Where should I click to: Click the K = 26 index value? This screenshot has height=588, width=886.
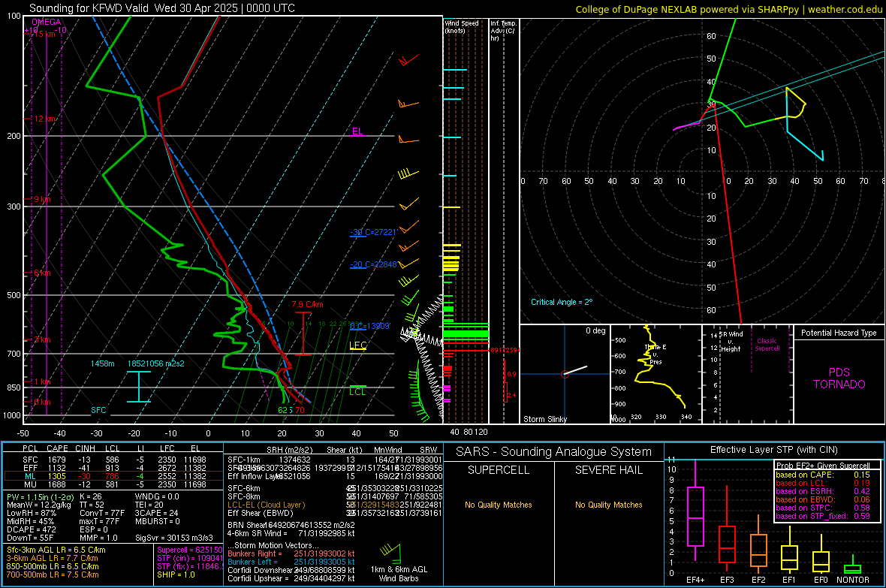pyautogui.click(x=90, y=496)
